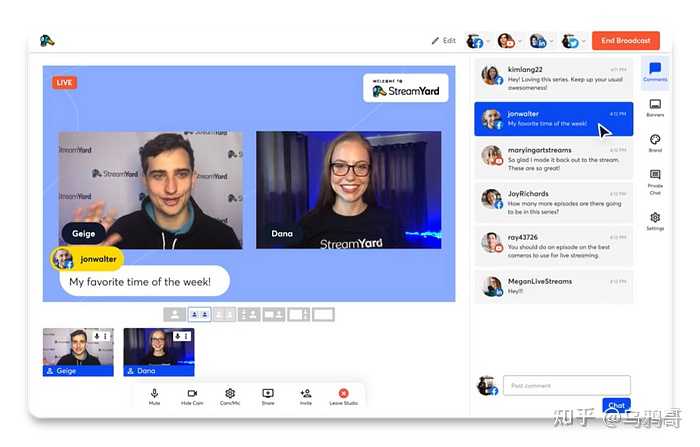The width and height of the screenshot is (700, 447).
Task: Select MeganLiveStreams comment
Action: point(554,286)
